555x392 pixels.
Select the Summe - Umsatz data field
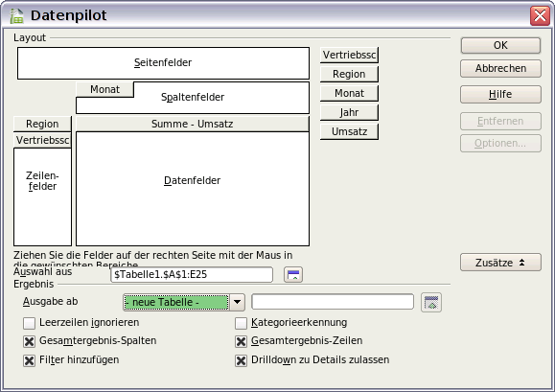[193, 125]
